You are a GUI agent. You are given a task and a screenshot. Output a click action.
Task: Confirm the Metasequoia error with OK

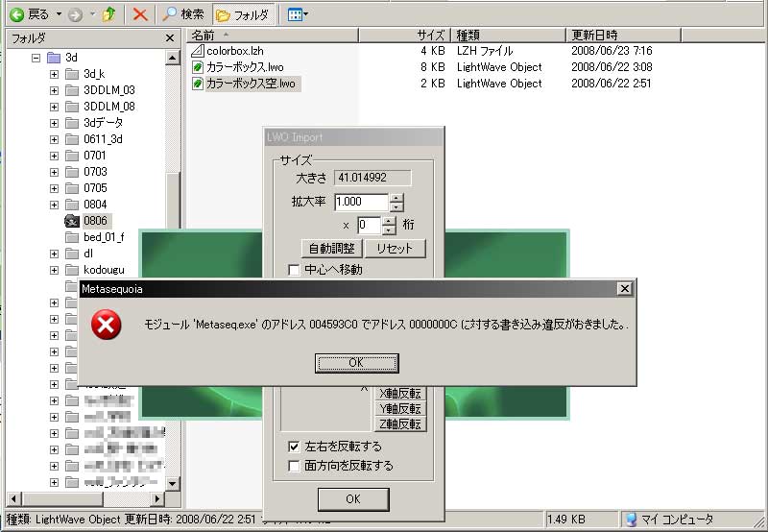pyautogui.click(x=356, y=363)
